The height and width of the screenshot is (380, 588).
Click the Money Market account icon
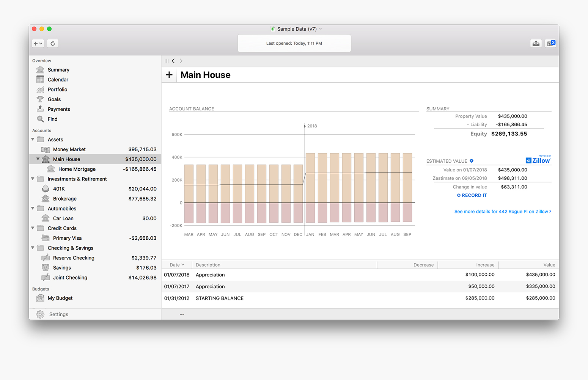pos(46,149)
